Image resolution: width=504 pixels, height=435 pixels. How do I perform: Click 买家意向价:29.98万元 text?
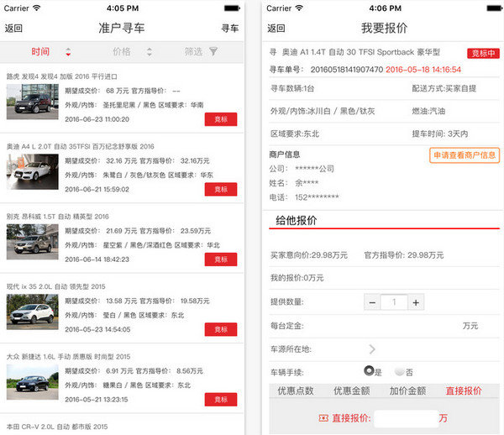click(x=309, y=255)
